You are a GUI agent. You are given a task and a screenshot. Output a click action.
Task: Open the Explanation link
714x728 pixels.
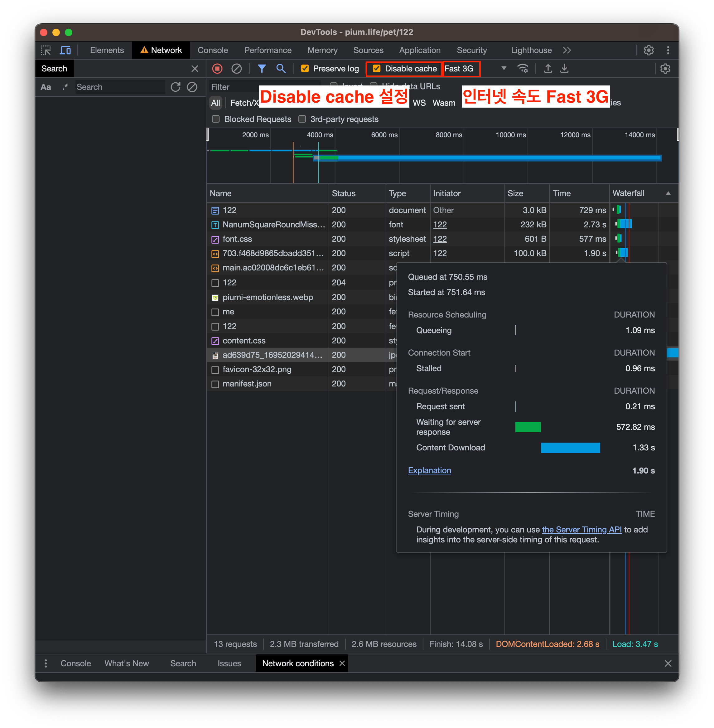[429, 470]
